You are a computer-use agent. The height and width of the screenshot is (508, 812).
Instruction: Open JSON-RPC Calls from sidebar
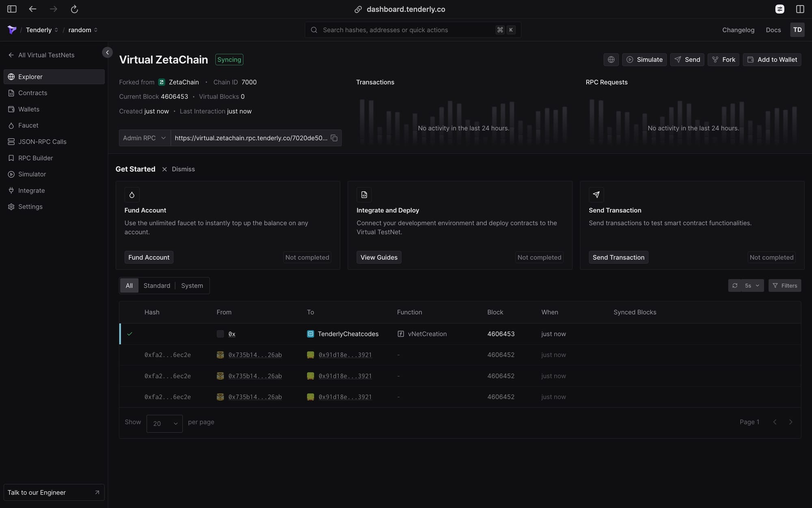(x=42, y=141)
